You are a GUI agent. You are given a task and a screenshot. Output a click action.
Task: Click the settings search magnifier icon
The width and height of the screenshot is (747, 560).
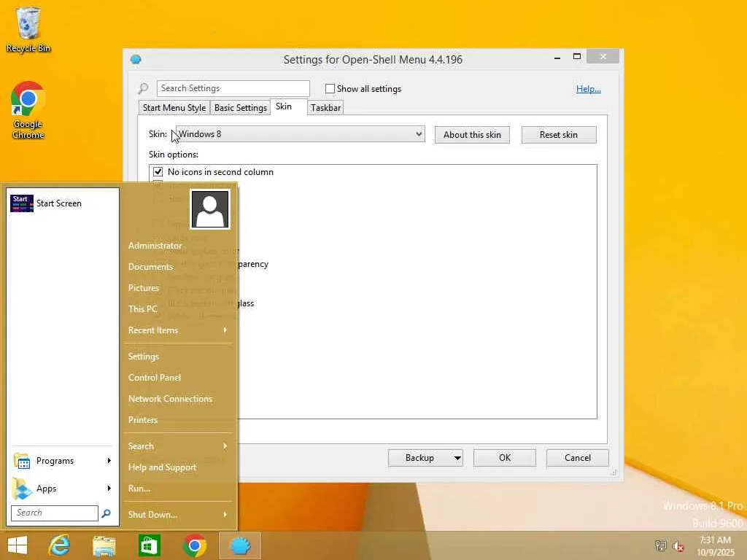(144, 88)
